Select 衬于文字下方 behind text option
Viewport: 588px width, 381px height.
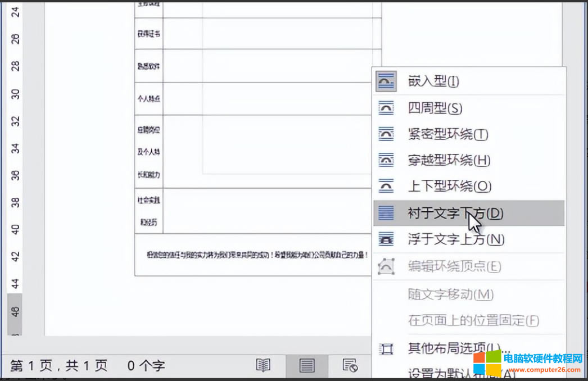(455, 213)
